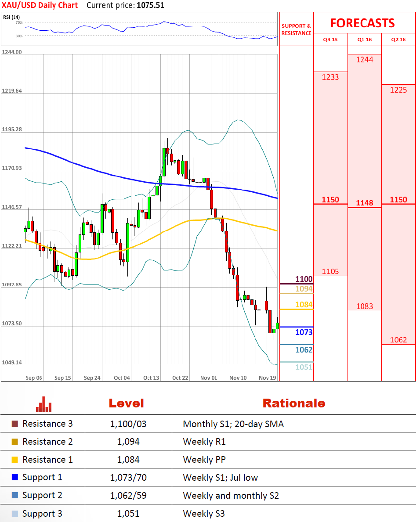Click the 1219.64 price axis label
This screenshot has height=522, width=420.
(x=12, y=90)
